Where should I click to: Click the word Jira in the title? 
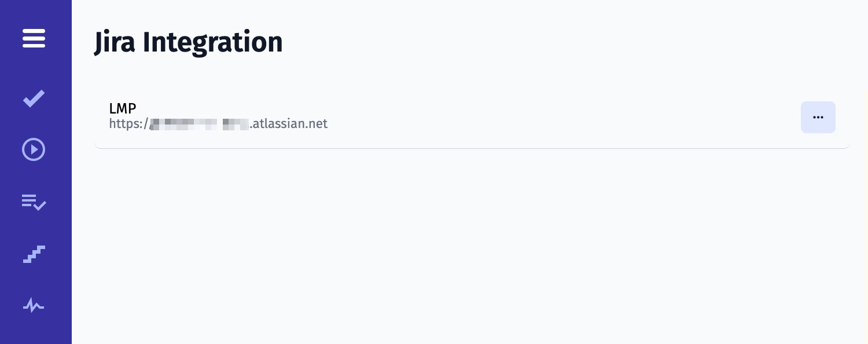115,42
